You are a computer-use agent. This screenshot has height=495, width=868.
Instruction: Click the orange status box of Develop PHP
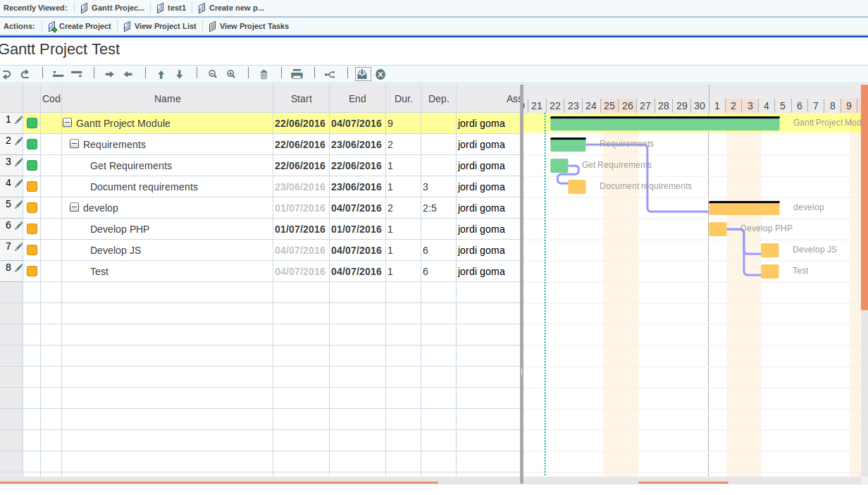tap(32, 229)
